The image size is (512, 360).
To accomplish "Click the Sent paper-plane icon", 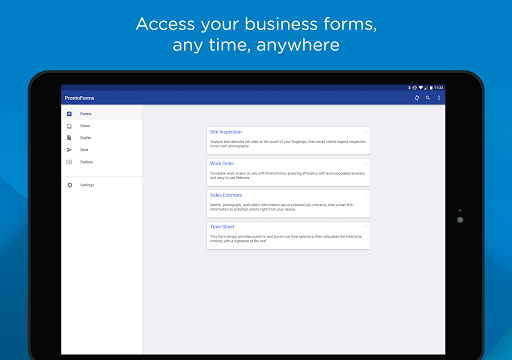I will 69,150.
